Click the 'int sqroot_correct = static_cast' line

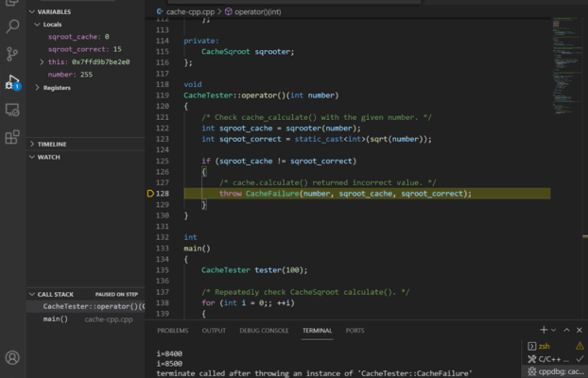pyautogui.click(x=317, y=139)
